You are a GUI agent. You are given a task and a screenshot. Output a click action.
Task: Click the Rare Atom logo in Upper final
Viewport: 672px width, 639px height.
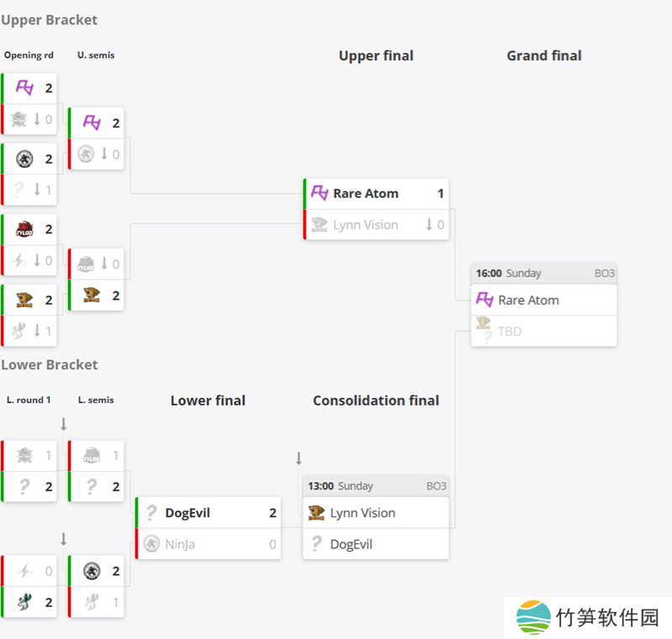(319, 193)
